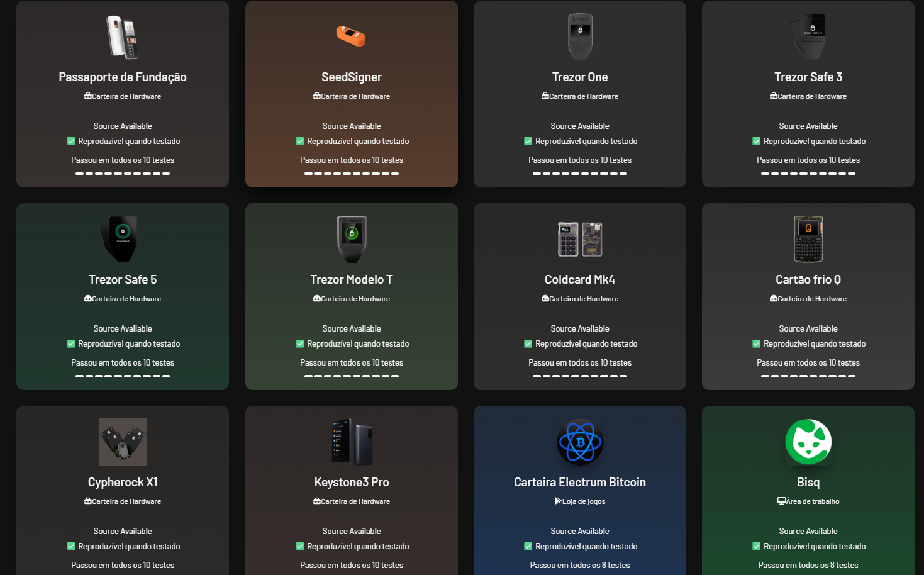Click the Electrum Bitcoin atom logo
Image resolution: width=924 pixels, height=575 pixels.
[580, 442]
